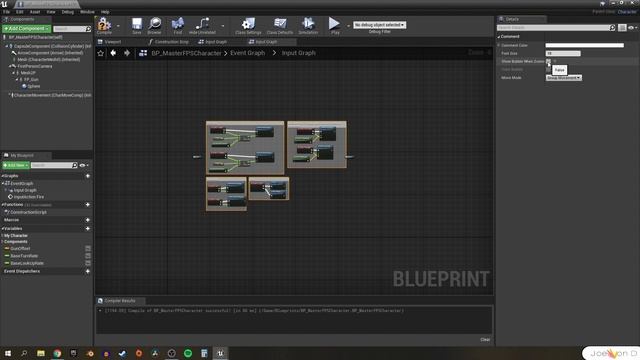The height and width of the screenshot is (360, 640).
Task: Open Browse in Content Browser
Action: 155,25
